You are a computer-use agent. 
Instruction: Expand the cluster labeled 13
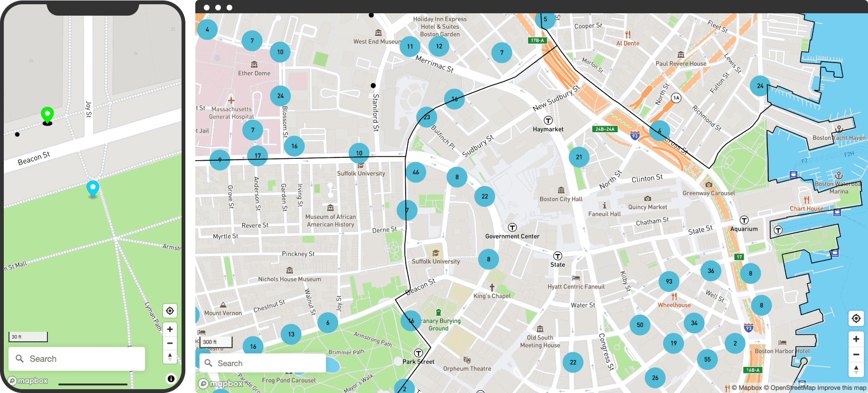(291, 334)
